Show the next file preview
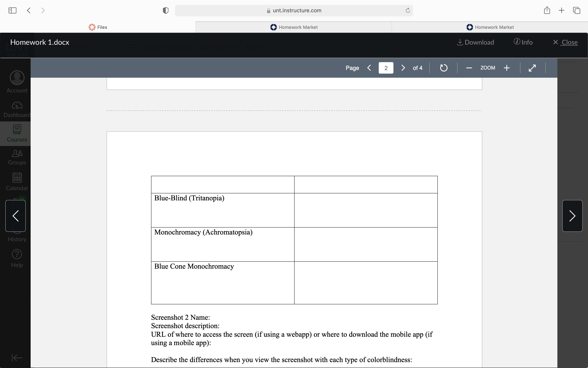Image resolution: width=588 pixels, height=368 pixels. pyautogui.click(x=572, y=216)
